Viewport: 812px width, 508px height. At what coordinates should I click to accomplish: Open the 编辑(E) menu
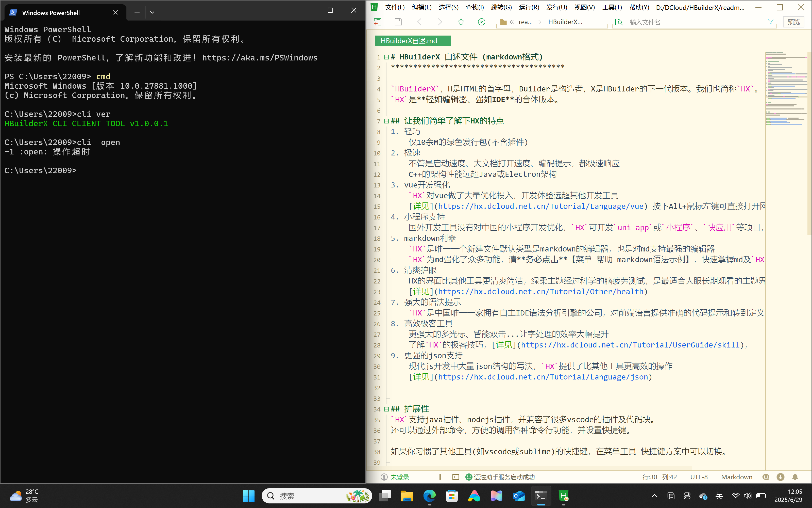point(422,7)
